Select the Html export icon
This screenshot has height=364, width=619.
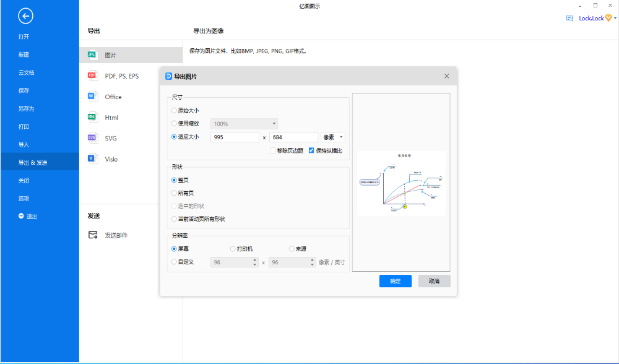point(92,117)
